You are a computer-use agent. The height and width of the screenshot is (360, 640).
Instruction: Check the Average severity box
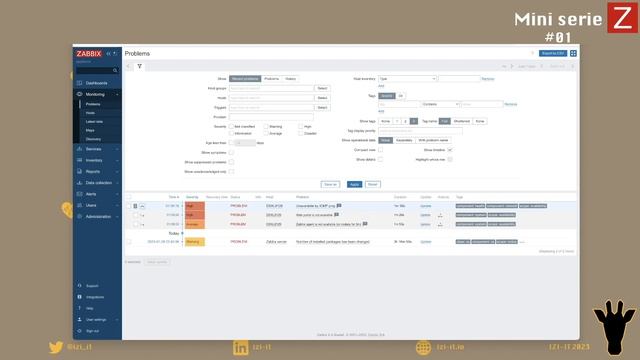click(266, 133)
